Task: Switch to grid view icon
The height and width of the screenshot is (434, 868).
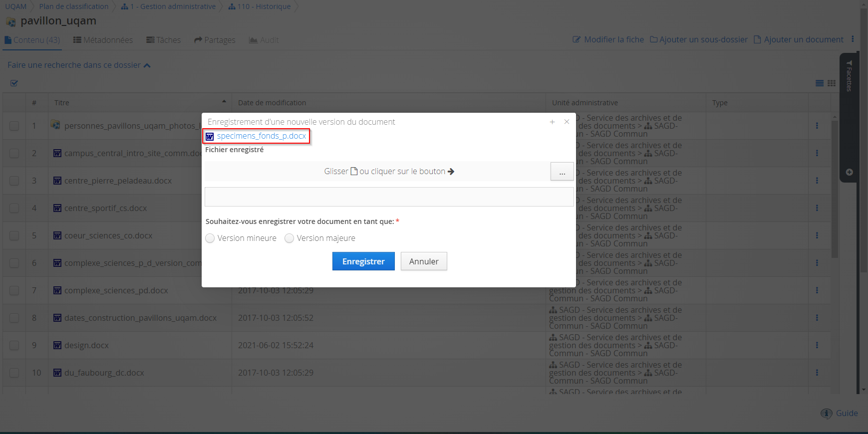Action: pyautogui.click(x=832, y=83)
